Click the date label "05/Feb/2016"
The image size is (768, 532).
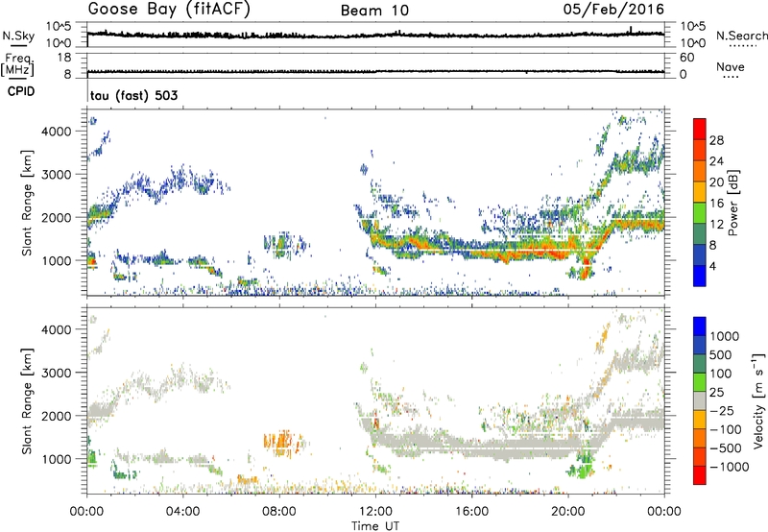click(613, 9)
